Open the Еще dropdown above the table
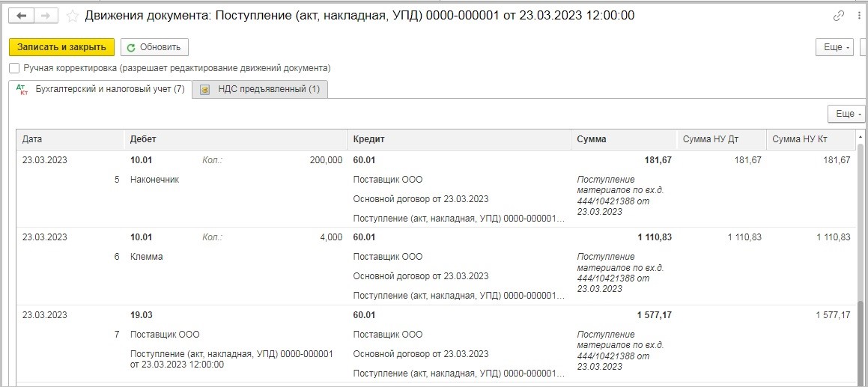 click(846, 114)
